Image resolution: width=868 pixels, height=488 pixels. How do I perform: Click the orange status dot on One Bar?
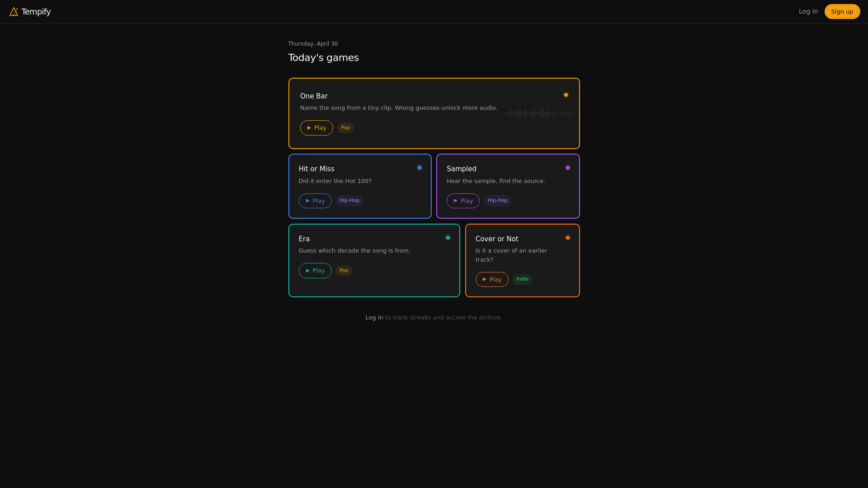(566, 95)
